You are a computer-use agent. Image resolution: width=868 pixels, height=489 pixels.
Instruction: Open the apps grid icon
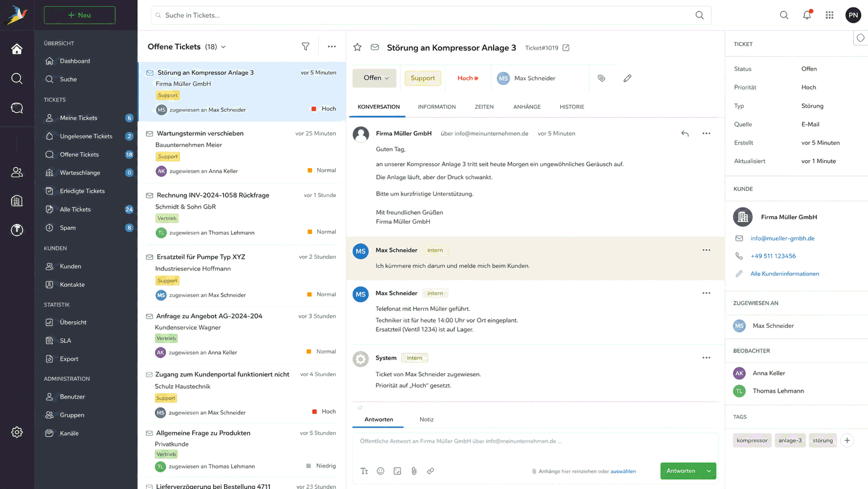pos(830,15)
